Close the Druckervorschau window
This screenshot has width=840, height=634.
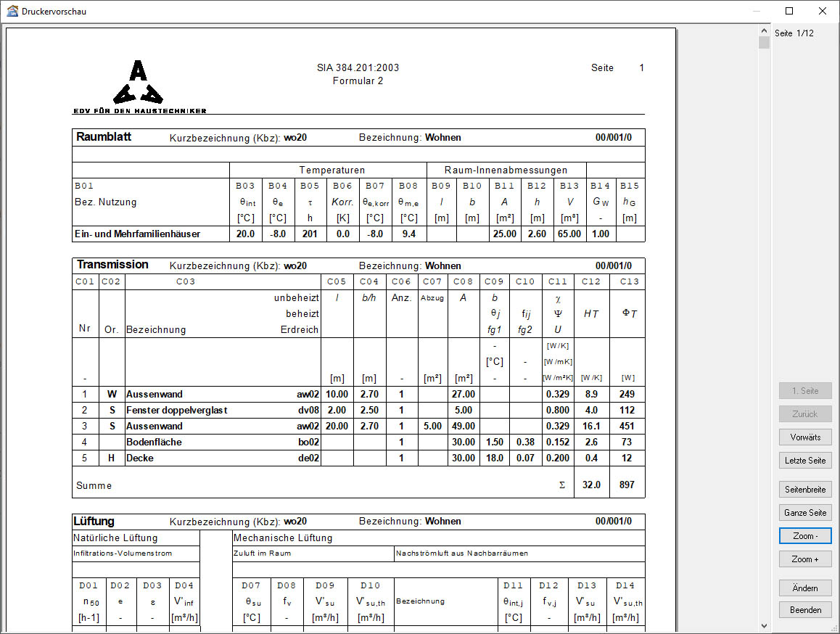point(823,11)
